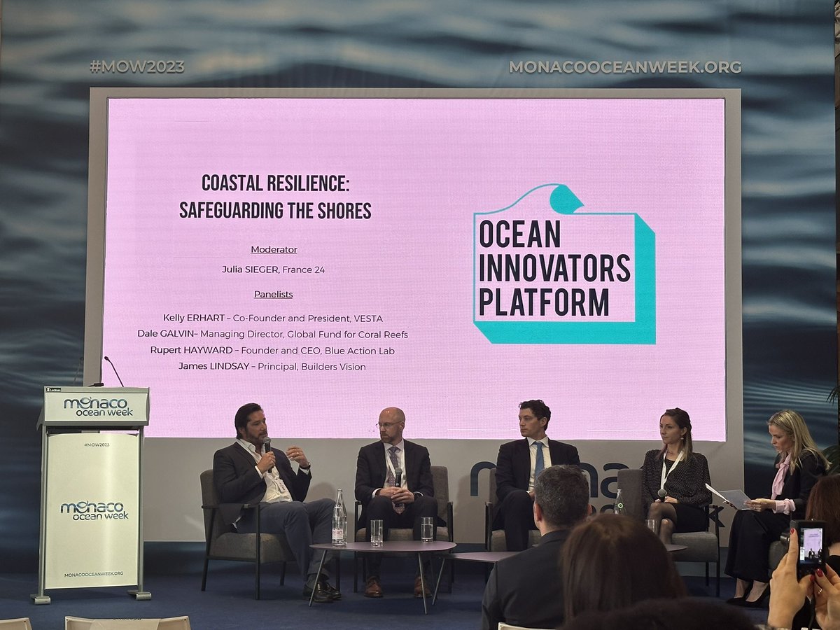Click the 'SAFEGUARDING THE SHORES' heading line
Image resolution: width=840 pixels, height=630 pixels.
point(275,210)
